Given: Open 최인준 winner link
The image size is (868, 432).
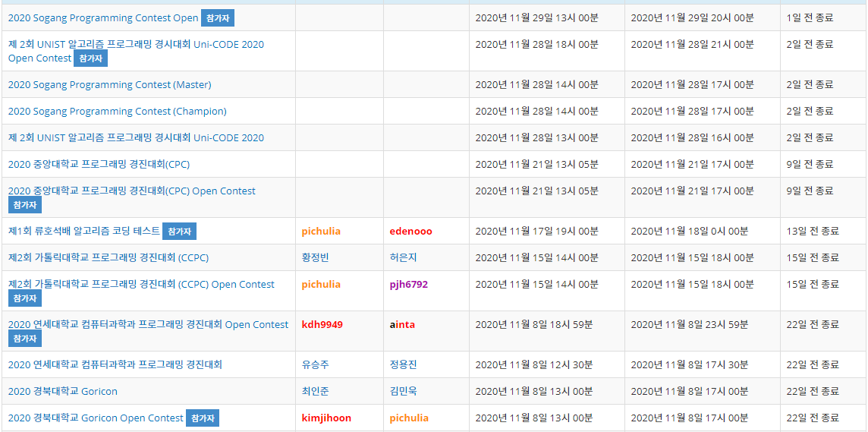Looking at the screenshot, I should [x=316, y=391].
